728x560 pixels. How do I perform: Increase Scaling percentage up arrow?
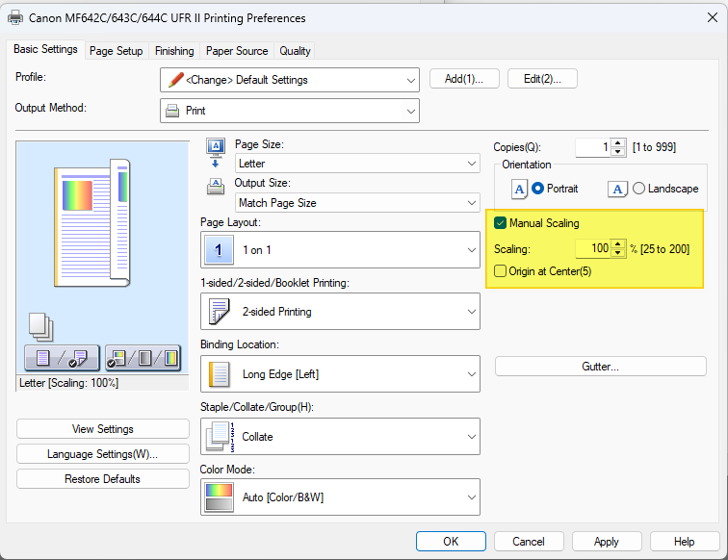(x=618, y=244)
